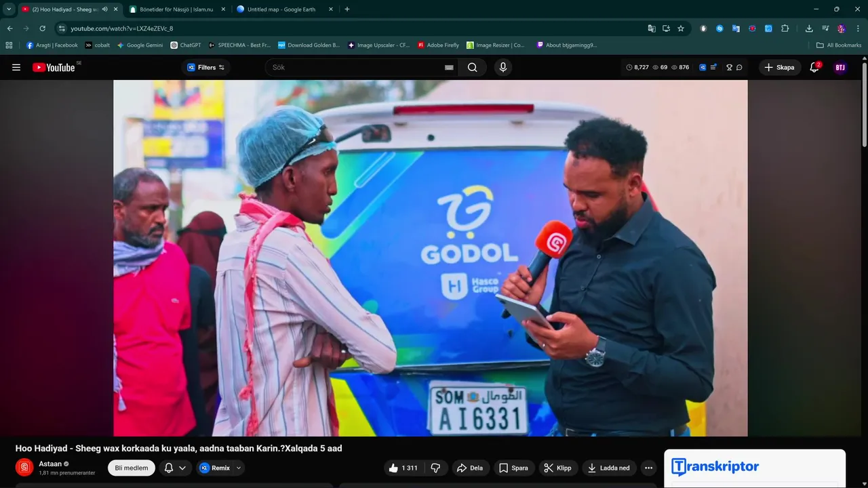Translate this page icon

tap(652, 28)
